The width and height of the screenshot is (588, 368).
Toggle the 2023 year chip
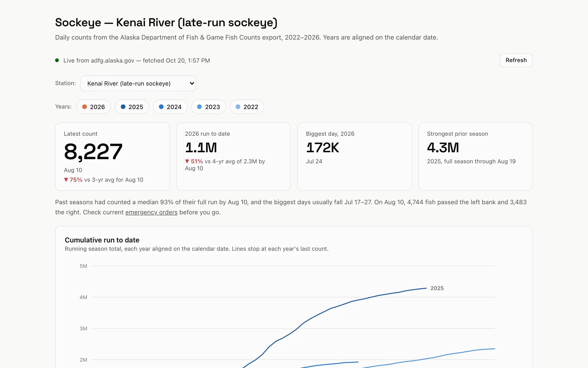(209, 107)
